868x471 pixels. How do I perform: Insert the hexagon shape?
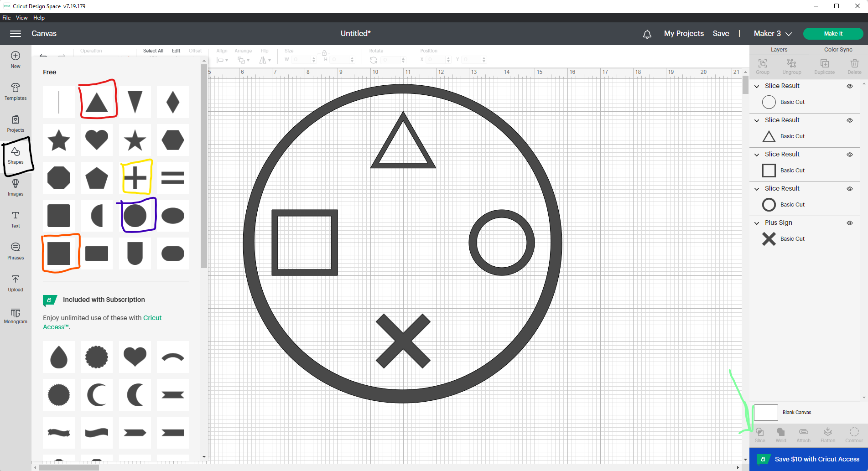173,140
